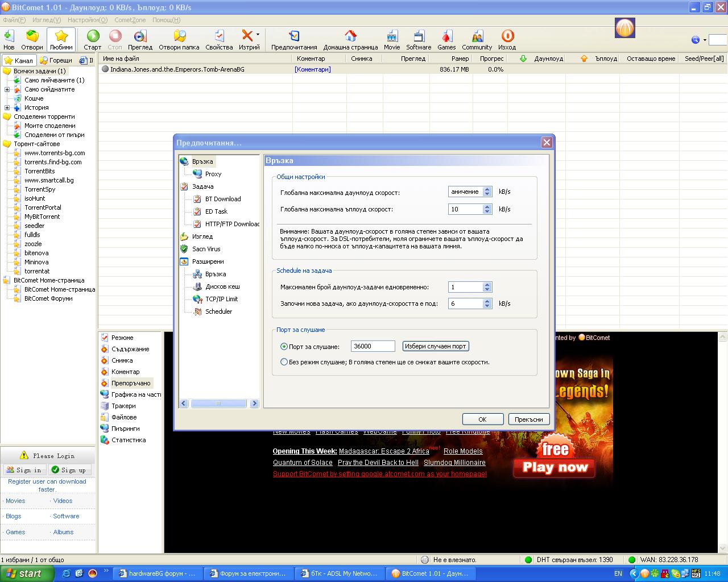Click the EN language indicator in tray
This screenshot has width=728, height=582.
[618, 574]
